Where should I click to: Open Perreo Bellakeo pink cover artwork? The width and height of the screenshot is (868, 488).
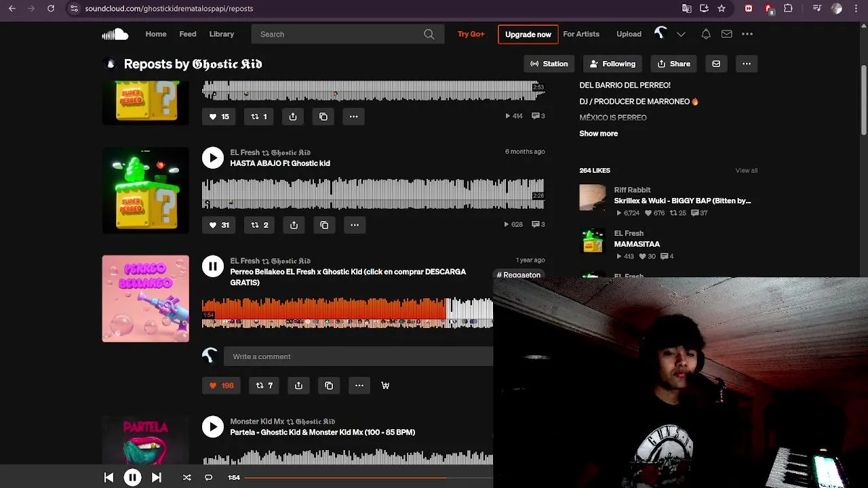(146, 299)
